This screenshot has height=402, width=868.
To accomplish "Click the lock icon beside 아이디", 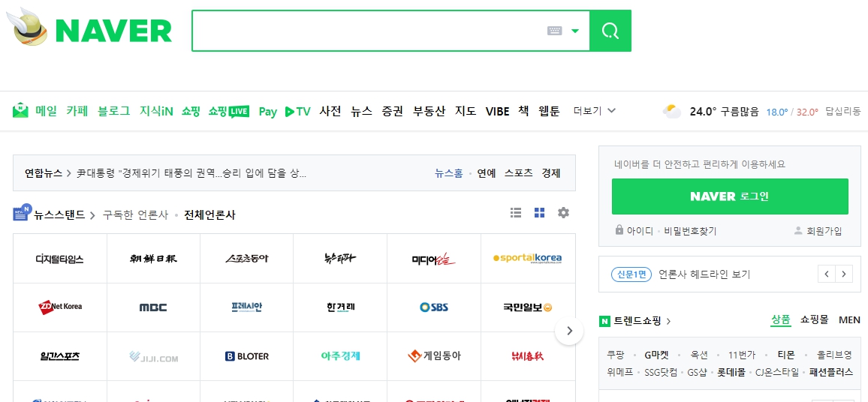I will tap(619, 230).
